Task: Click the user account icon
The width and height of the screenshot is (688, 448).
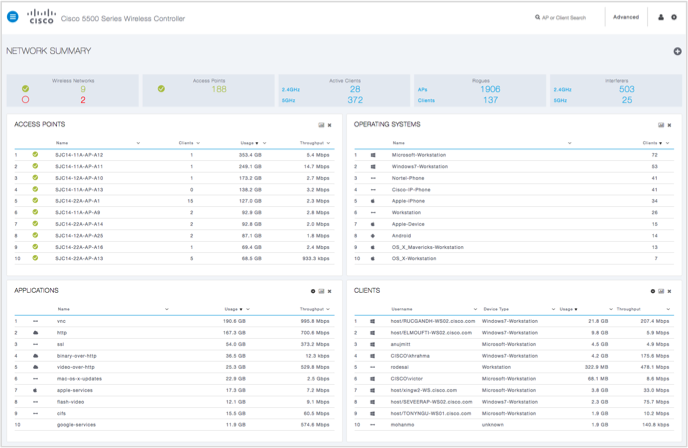Action: click(x=660, y=17)
